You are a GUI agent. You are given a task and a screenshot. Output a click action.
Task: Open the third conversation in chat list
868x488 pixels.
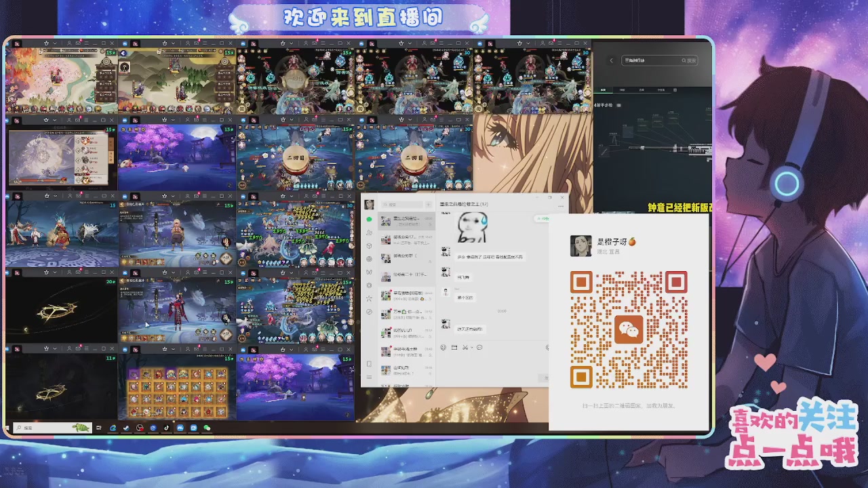pyautogui.click(x=407, y=258)
